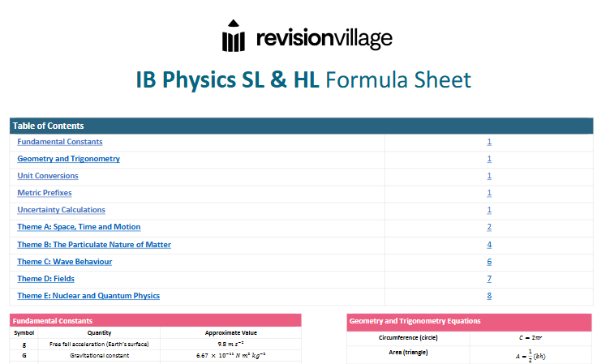
Task: Click the Revision Village pencil logo icon
Action: click(x=233, y=37)
